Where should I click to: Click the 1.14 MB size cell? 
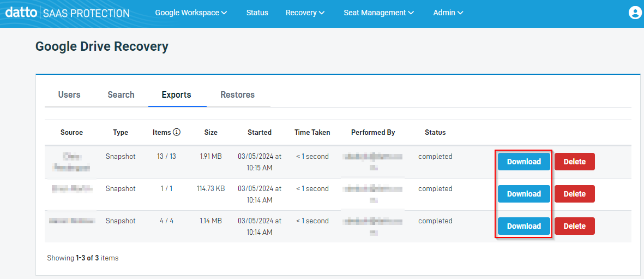210,221
